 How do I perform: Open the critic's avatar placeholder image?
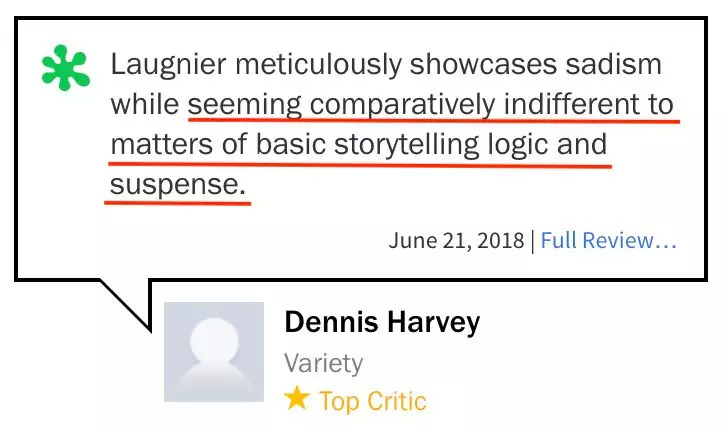(x=213, y=351)
